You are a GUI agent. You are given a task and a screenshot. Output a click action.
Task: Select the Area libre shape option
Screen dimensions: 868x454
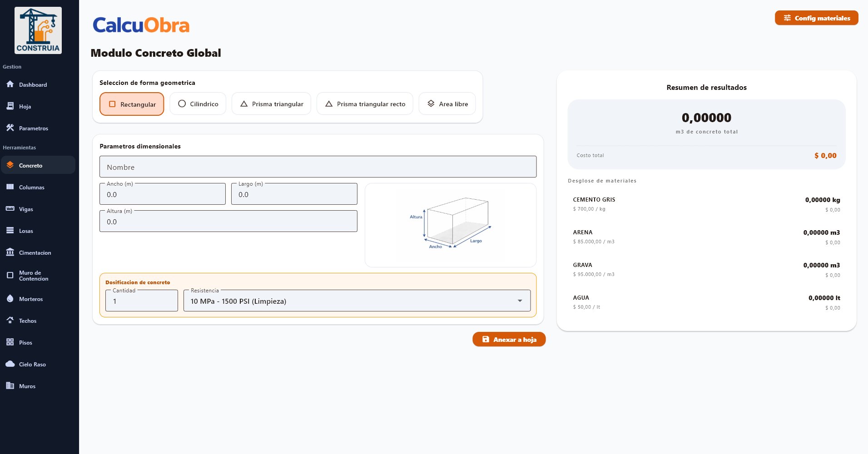(447, 104)
